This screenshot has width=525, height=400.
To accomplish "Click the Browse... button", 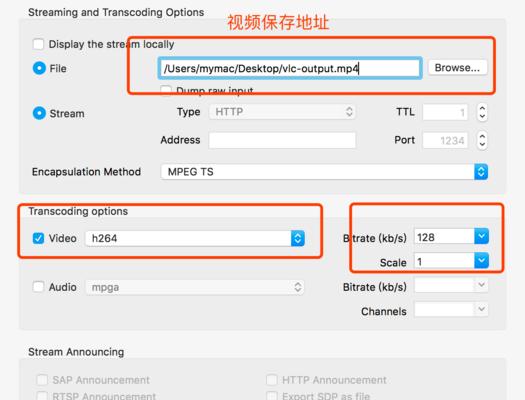I will tap(457, 68).
